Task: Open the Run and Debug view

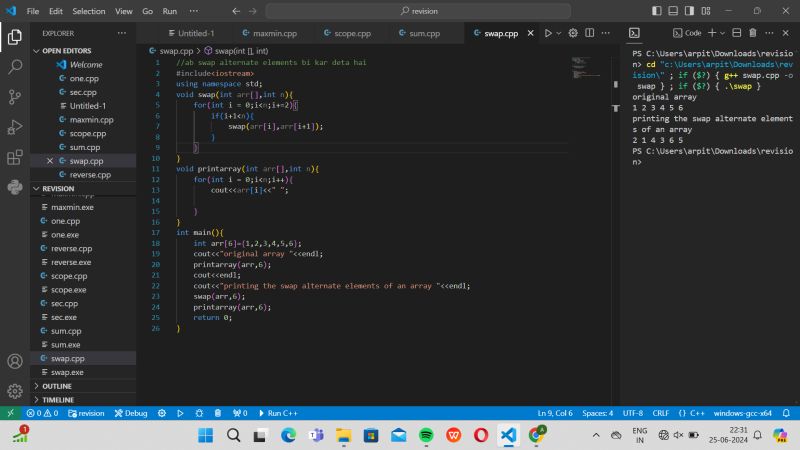Action: (15, 127)
